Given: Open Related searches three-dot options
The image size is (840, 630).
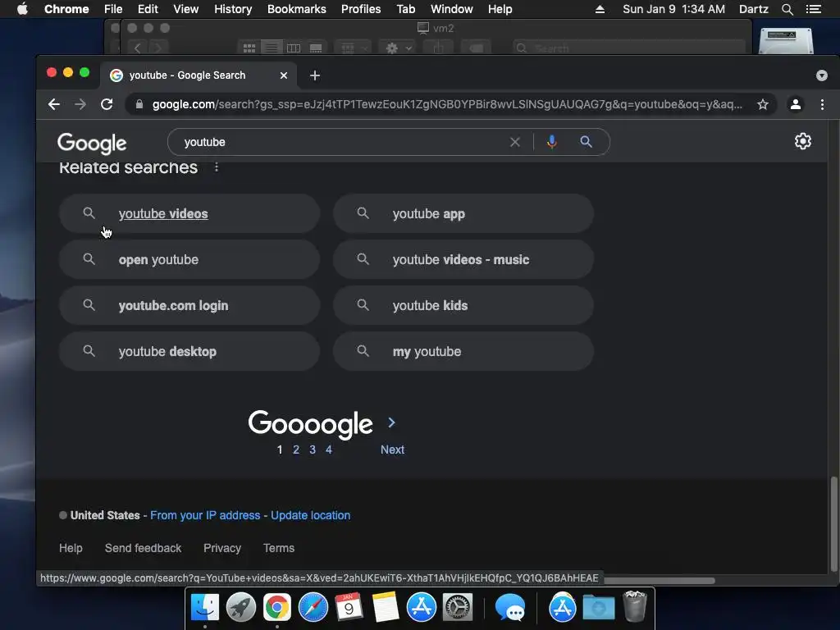Looking at the screenshot, I should 217,167.
